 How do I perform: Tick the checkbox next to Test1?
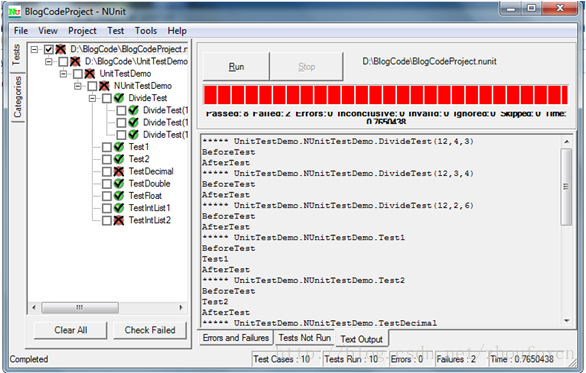pos(107,147)
